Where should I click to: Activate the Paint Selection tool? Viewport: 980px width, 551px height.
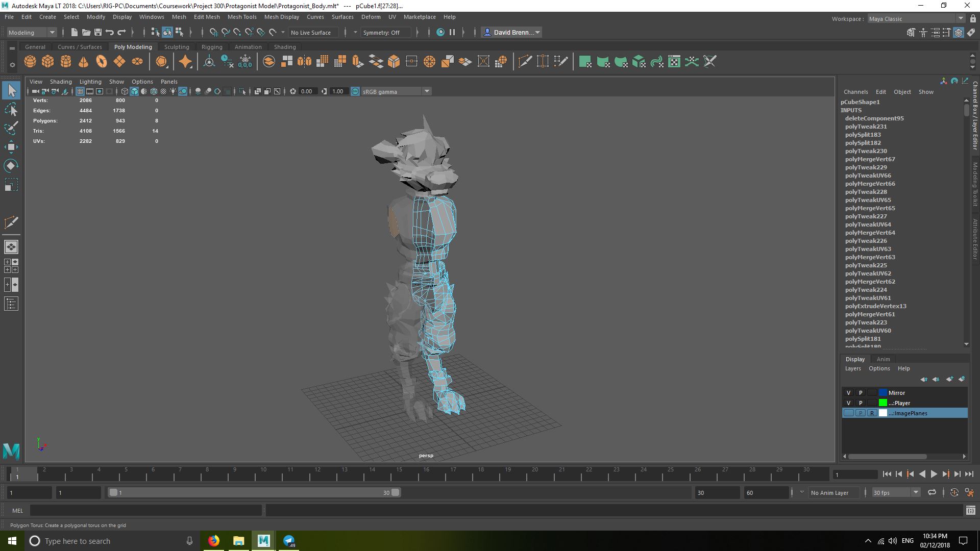(x=11, y=128)
